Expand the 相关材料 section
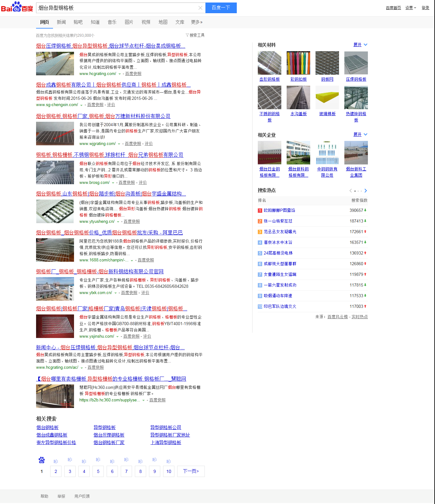Screen dimensions: 435x504 (360, 45)
